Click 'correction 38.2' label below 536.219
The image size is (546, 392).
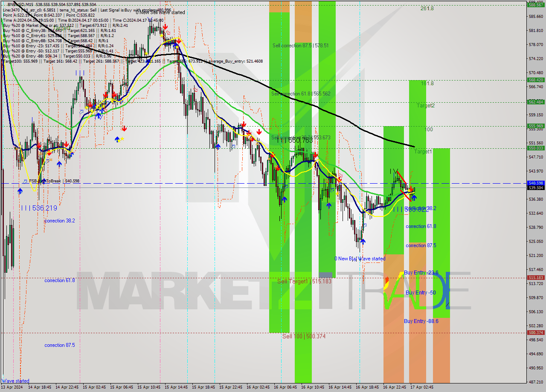point(60,221)
